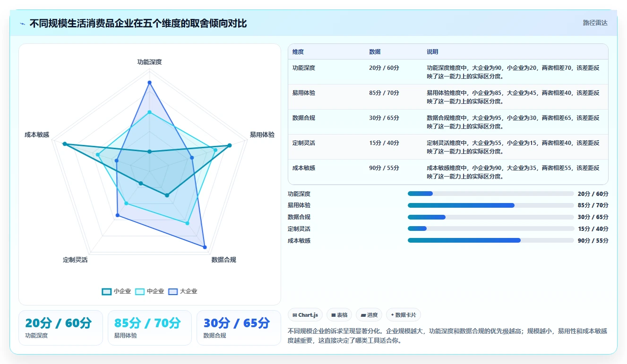
Task: Click the 定制灵活 progress bar
Action: pos(490,229)
